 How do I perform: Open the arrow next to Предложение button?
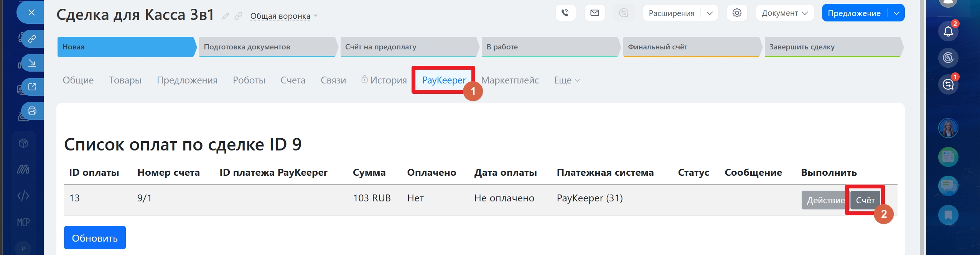click(896, 13)
